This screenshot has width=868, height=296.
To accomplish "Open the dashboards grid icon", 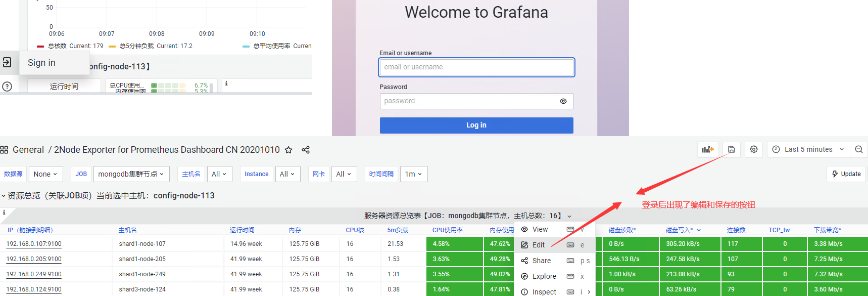I will point(4,150).
